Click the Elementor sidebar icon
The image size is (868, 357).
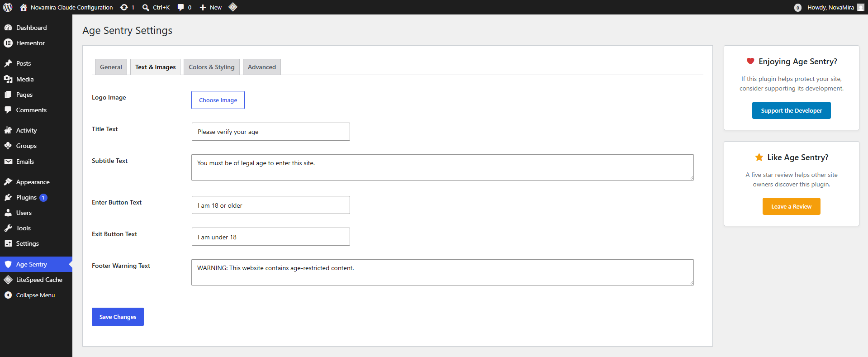click(8, 43)
